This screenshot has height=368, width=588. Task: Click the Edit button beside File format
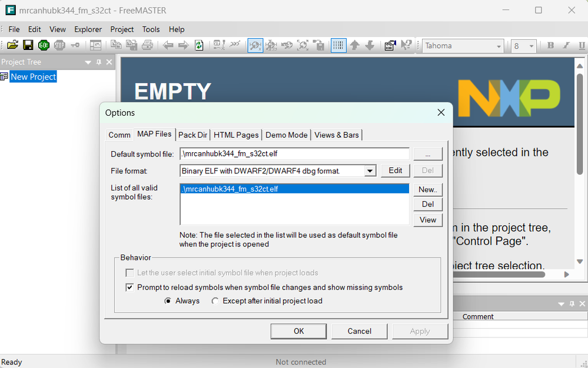click(396, 170)
